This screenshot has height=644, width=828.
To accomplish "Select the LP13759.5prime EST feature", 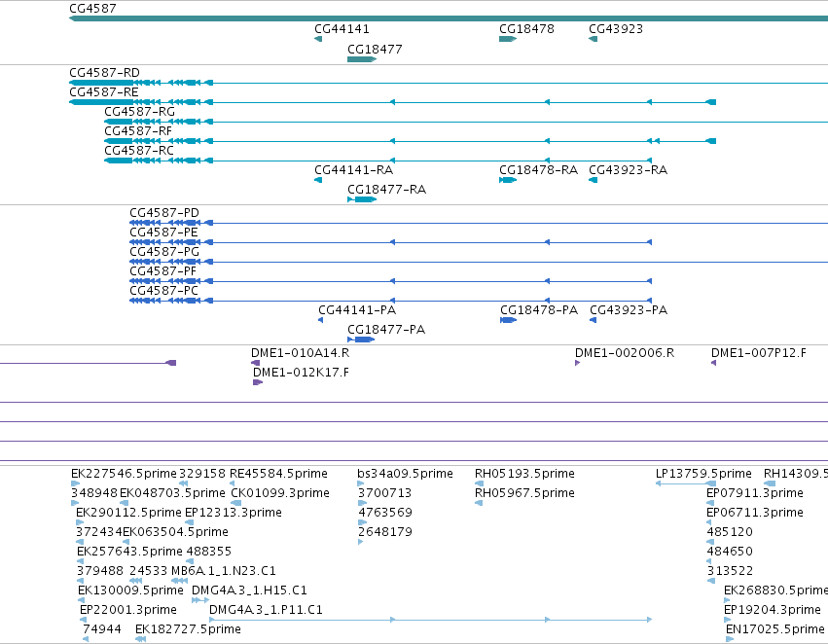I will [686, 483].
